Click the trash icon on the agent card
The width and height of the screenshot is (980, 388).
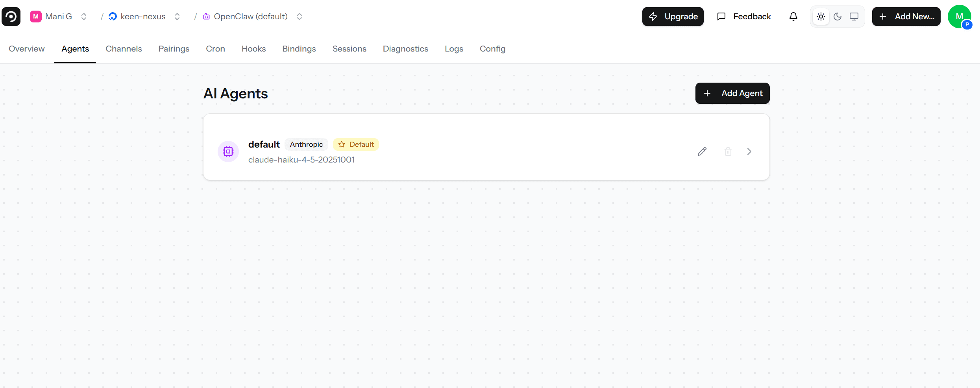coord(728,152)
